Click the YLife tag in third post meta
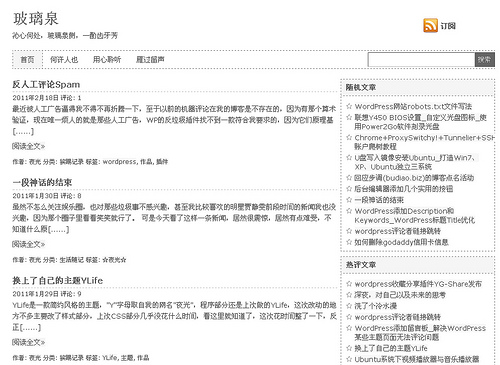Viewport: 500px width, 365px height. 110,358
